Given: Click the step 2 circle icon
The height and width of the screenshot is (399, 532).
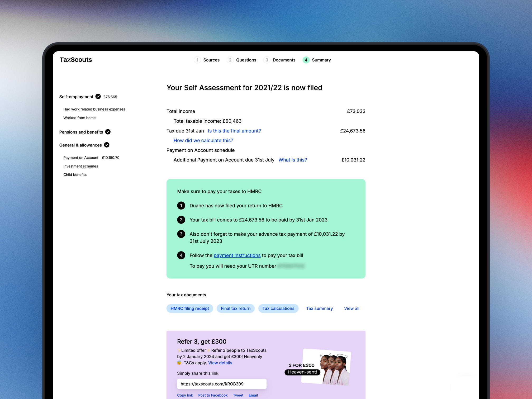Looking at the screenshot, I should click(x=230, y=60).
